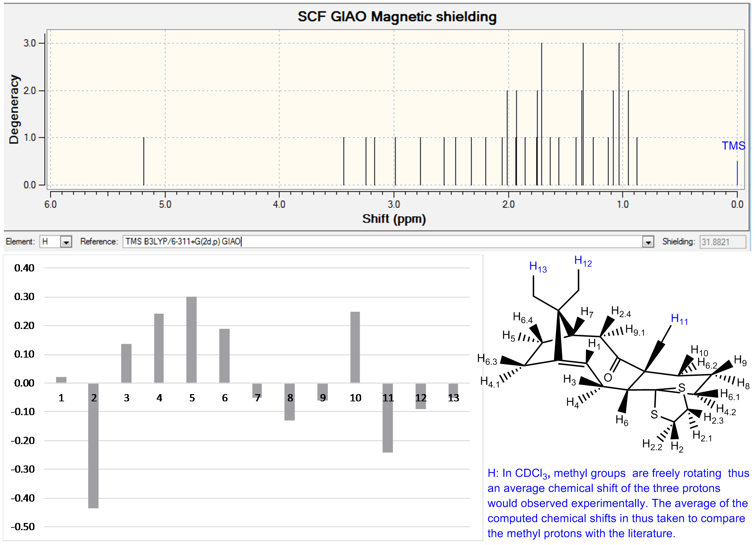This screenshot has width=756, height=545.
Task: Click the SCF GIAO Magnetic shielding title
Action: coord(397,17)
